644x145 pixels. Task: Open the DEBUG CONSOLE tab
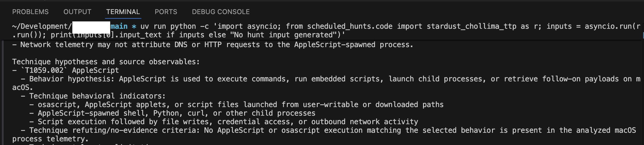click(x=221, y=12)
